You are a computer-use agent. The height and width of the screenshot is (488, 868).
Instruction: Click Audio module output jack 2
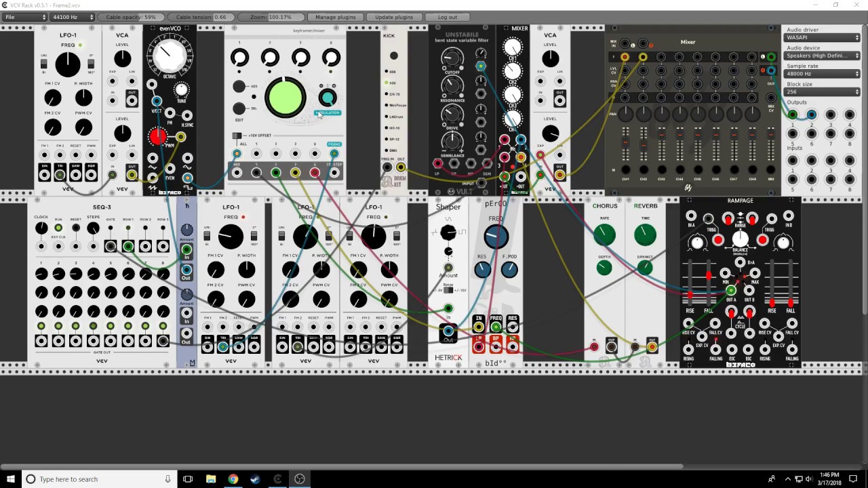point(811,115)
